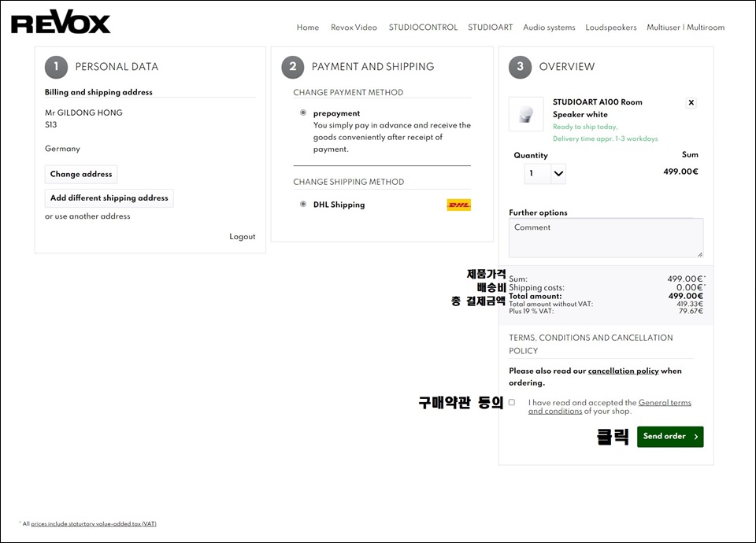Open the statutory VAT prices footnote link
The width and height of the screenshot is (756, 543).
[94, 524]
